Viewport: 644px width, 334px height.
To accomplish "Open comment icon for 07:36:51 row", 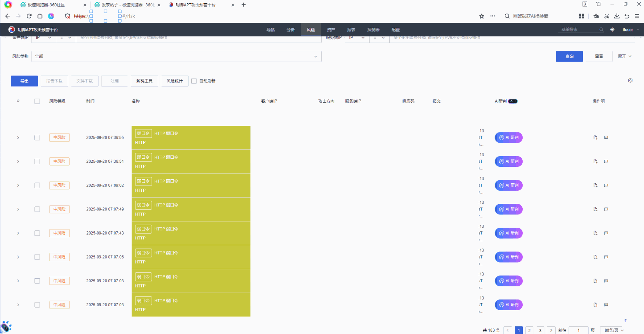I will tap(606, 161).
